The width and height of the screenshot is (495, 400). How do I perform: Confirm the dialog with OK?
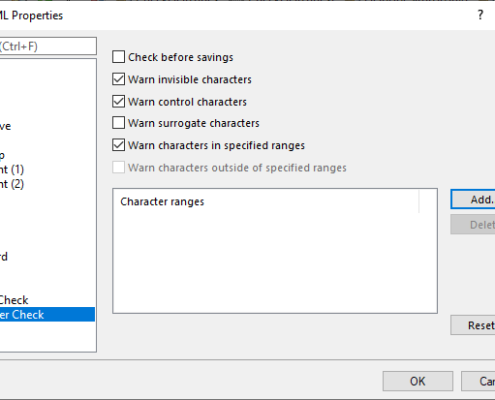tap(418, 381)
